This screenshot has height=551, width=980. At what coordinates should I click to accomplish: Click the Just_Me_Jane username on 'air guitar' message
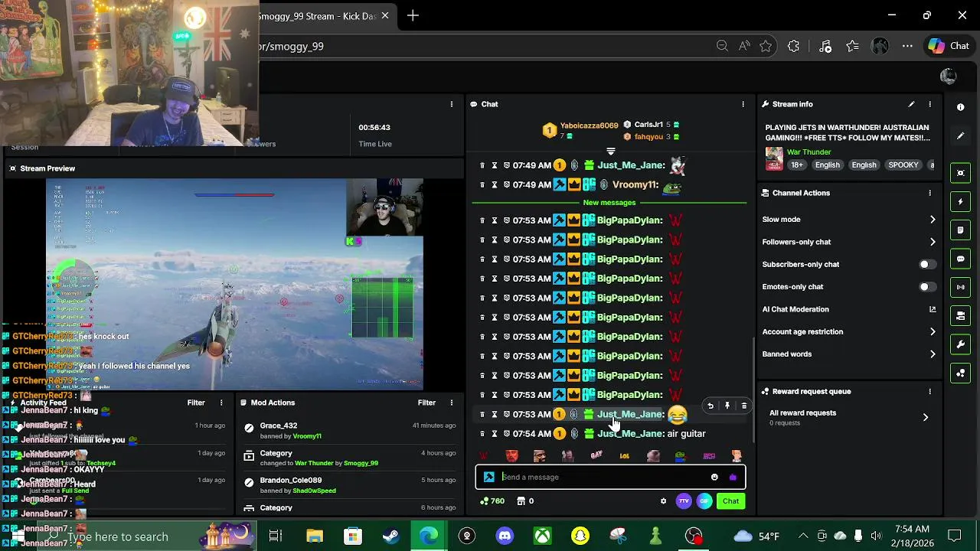(x=630, y=434)
